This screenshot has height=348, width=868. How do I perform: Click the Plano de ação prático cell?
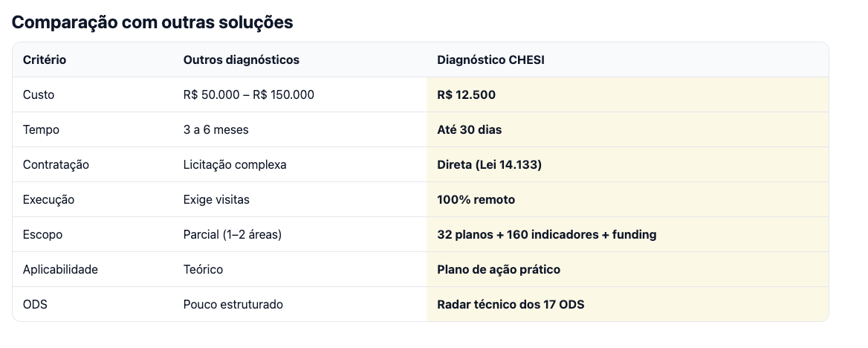pyautogui.click(x=628, y=269)
